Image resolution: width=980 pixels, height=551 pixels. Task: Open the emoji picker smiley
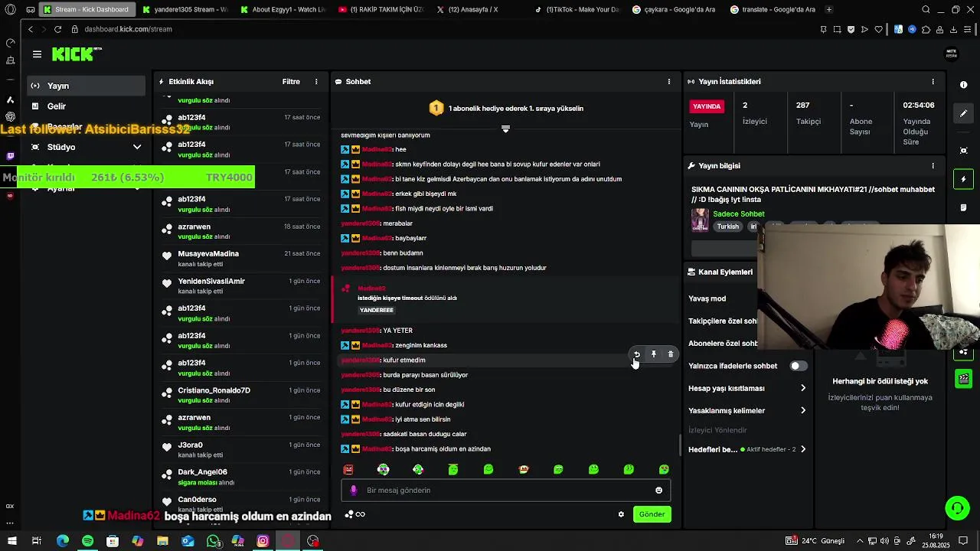[658, 491]
